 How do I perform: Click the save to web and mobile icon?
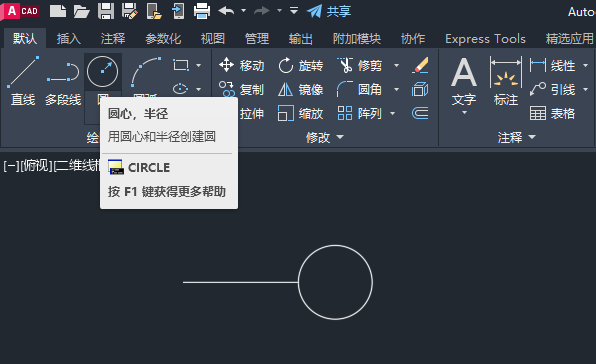tap(178, 11)
